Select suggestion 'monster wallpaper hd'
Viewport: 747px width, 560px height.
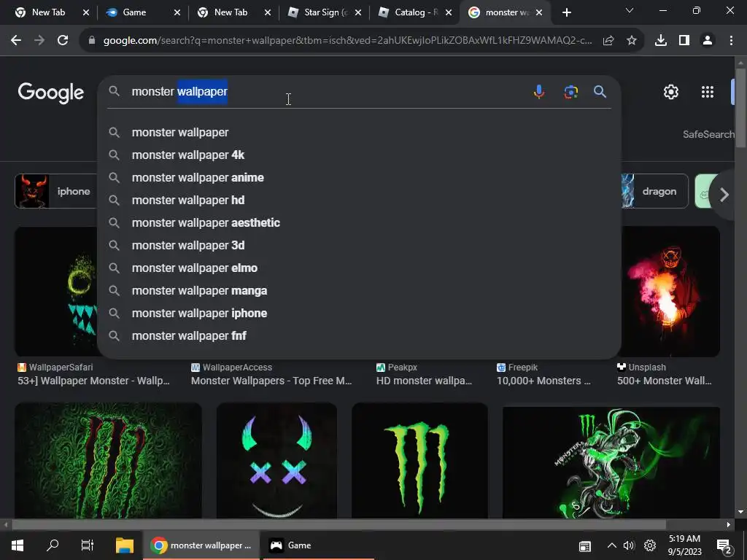[x=359, y=201]
